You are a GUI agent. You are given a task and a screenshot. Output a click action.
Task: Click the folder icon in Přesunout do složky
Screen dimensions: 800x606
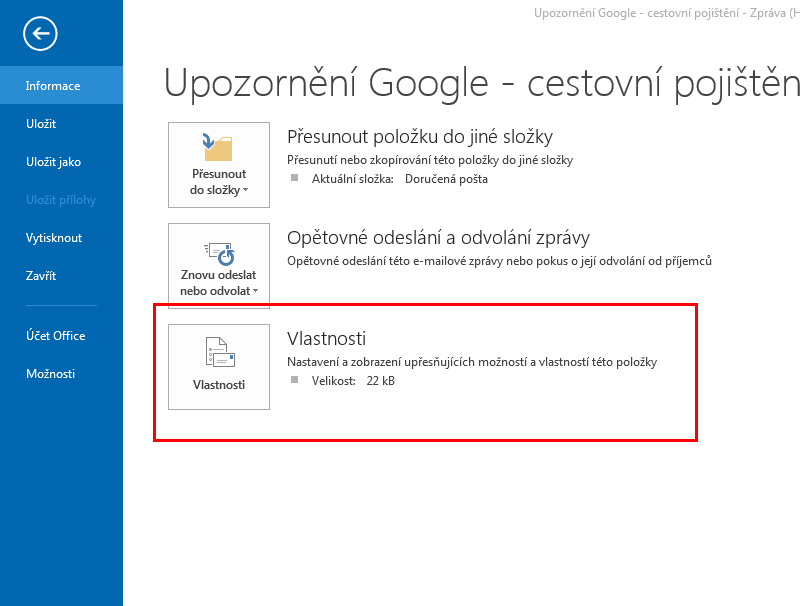tap(218, 146)
